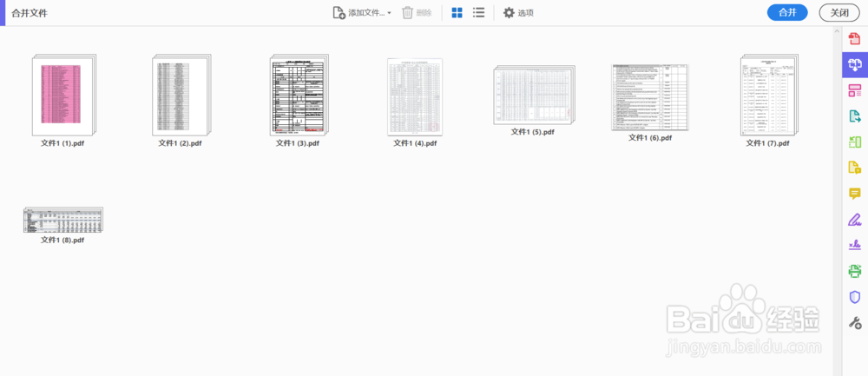Screen dimensions: 868x376
Task: Click the file name label 文件1 (1).pdf
Action: (x=62, y=143)
